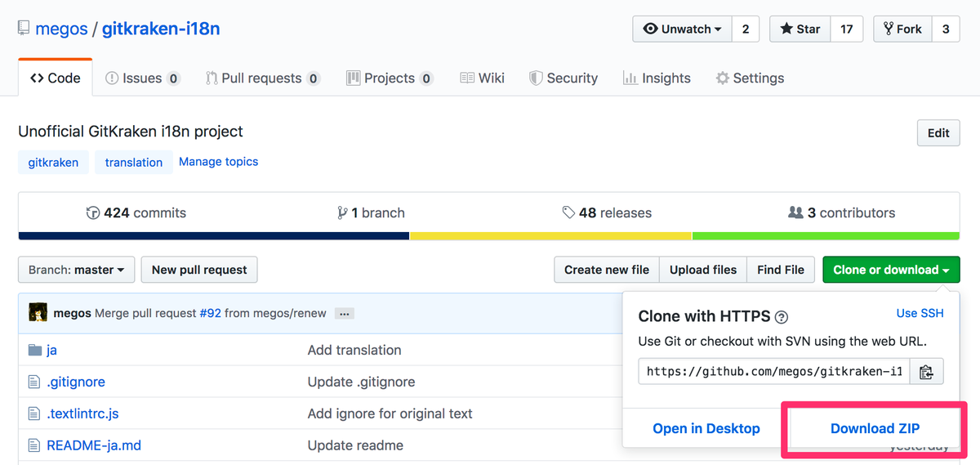This screenshot has width=980, height=465.
Task: Click New pull request button
Action: (x=199, y=270)
